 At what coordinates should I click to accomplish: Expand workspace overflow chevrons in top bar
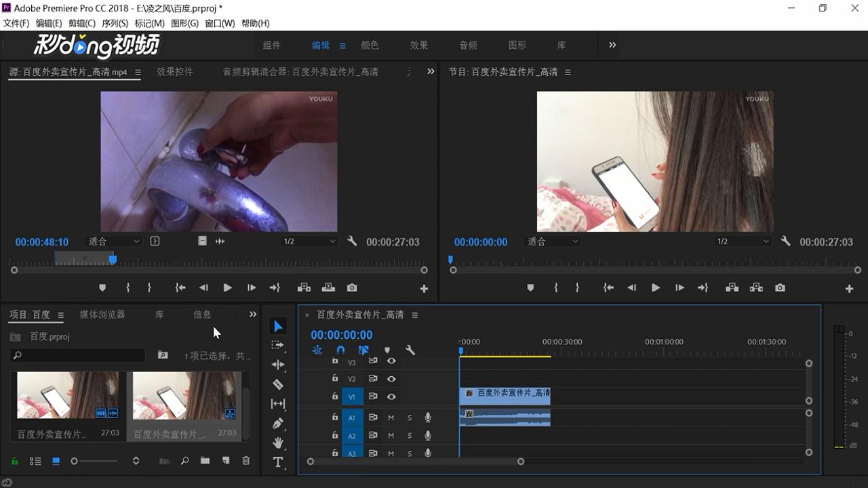pos(612,45)
